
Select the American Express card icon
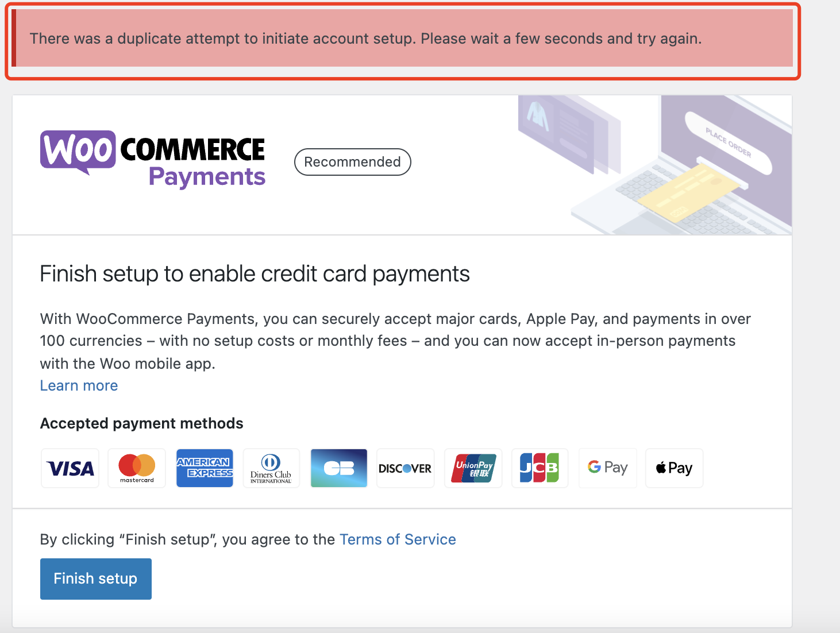(x=205, y=468)
